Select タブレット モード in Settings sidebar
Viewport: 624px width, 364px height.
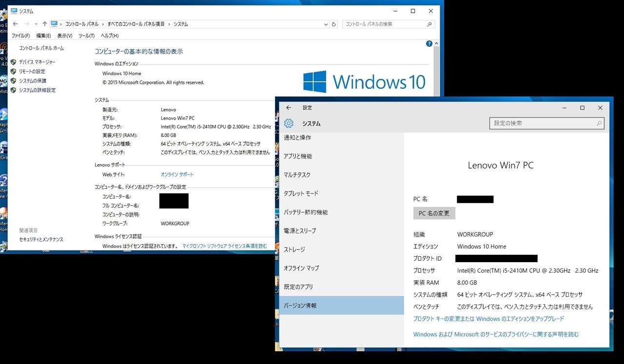[342, 193]
